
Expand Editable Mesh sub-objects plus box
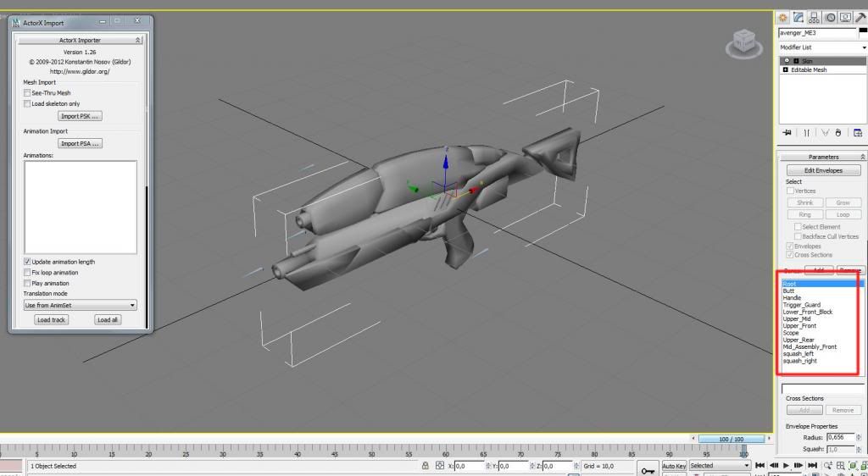[x=786, y=70]
